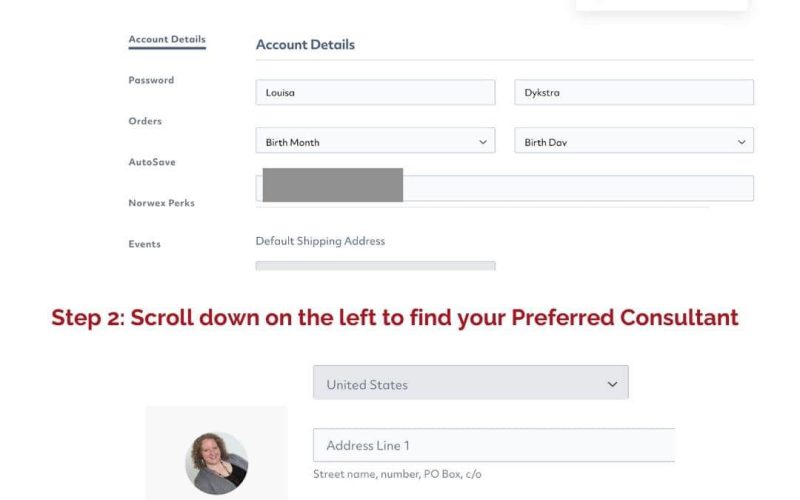
Task: Click the redacted email input field
Action: (x=504, y=188)
